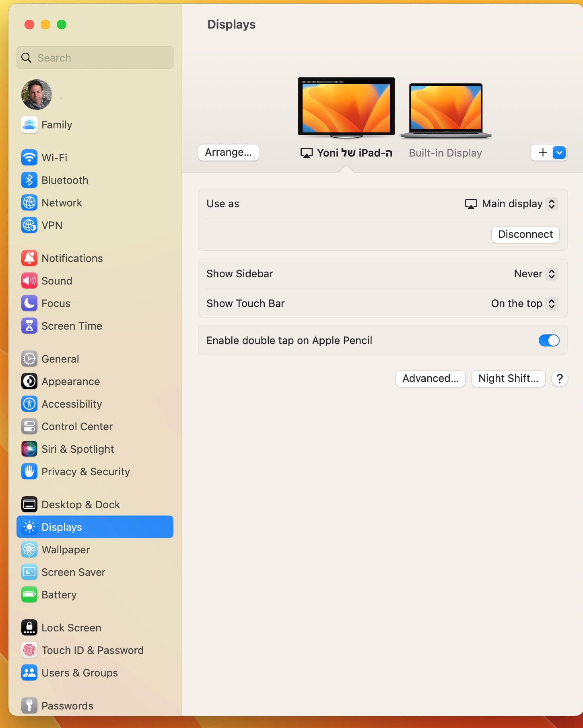Open the Wallpaper settings label
The height and width of the screenshot is (728, 583).
66,550
